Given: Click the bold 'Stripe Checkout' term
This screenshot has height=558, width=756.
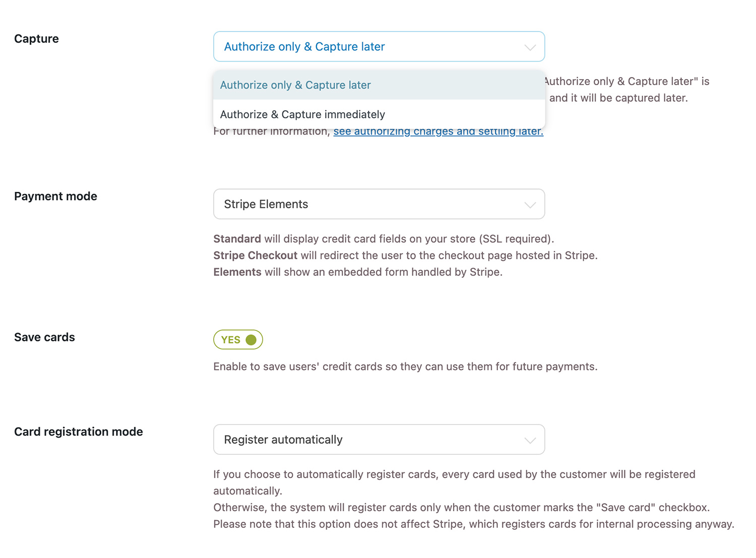Looking at the screenshot, I should pyautogui.click(x=255, y=255).
